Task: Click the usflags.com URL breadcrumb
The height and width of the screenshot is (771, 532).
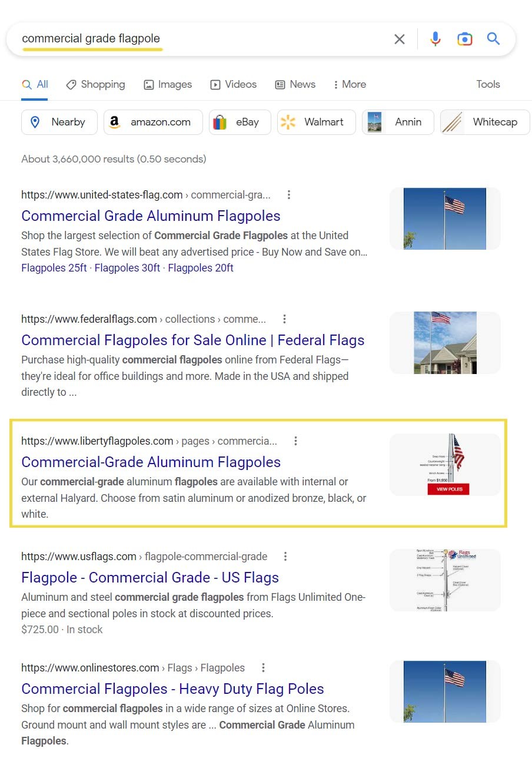Action: pos(144,557)
